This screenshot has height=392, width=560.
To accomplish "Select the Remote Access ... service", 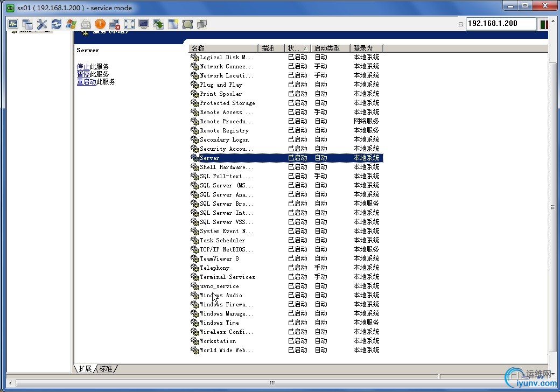I will point(286,112).
